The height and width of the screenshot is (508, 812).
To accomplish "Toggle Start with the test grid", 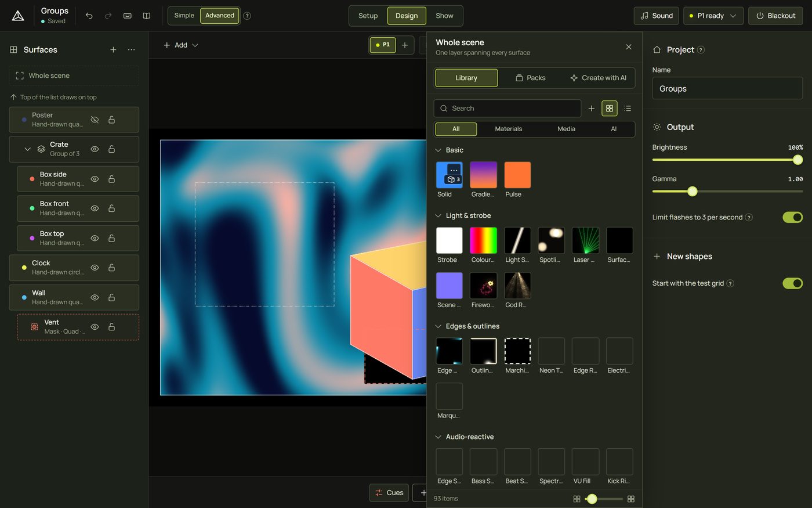I will [792, 283].
